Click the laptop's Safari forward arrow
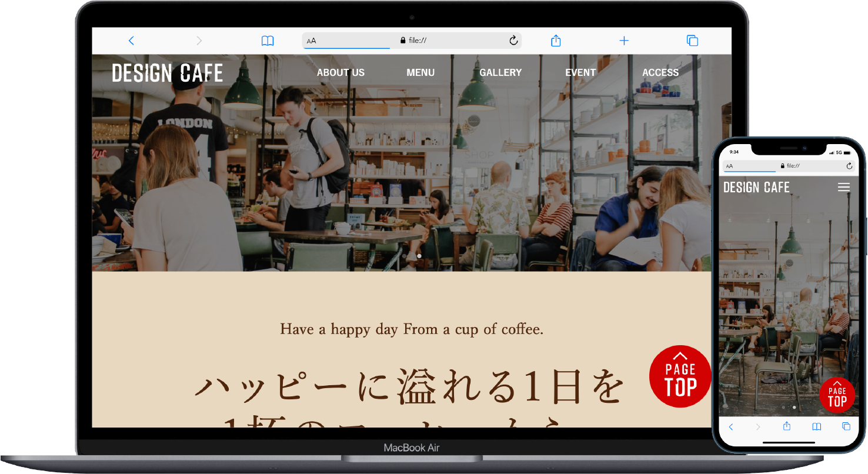 (x=199, y=41)
